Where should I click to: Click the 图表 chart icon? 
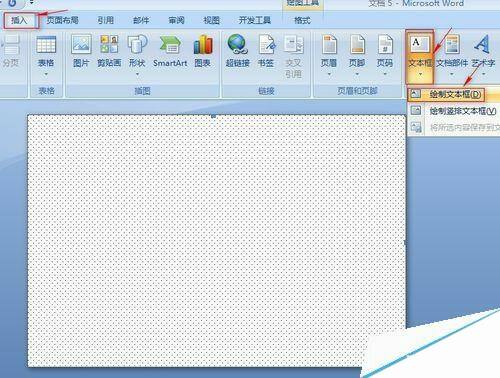[x=203, y=44]
